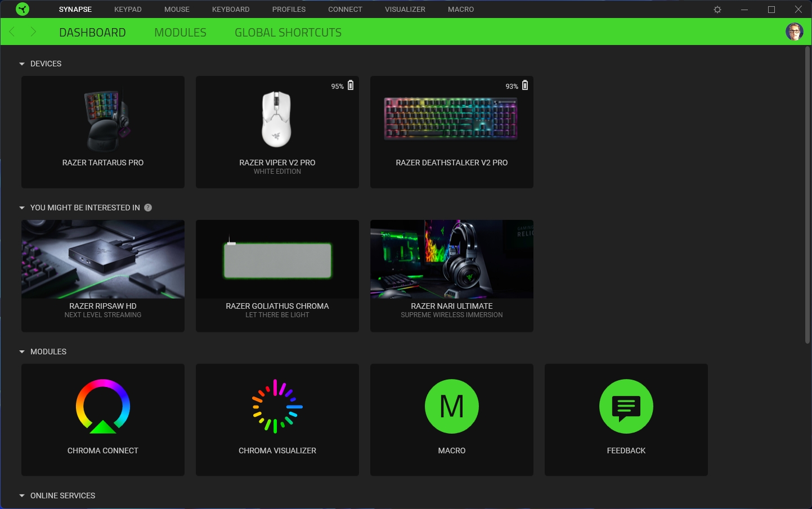This screenshot has height=509, width=812.
Task: Click the Supreme Wireless Immersion tagline
Action: (x=452, y=315)
